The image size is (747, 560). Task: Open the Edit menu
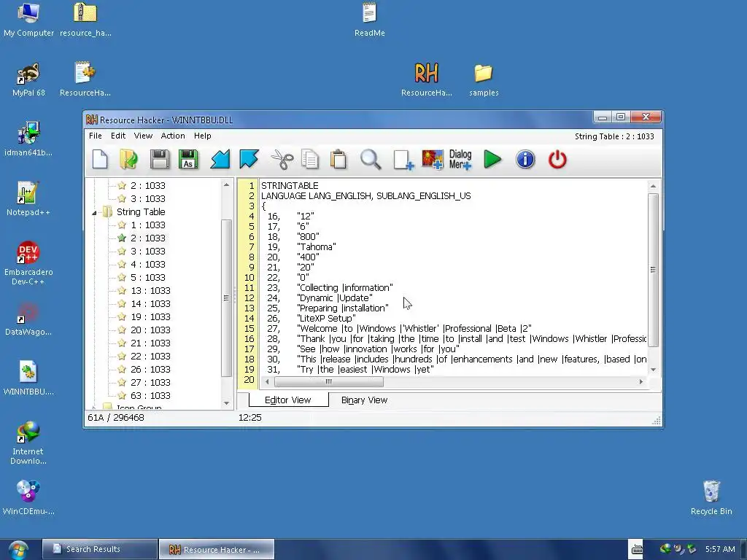(x=118, y=136)
